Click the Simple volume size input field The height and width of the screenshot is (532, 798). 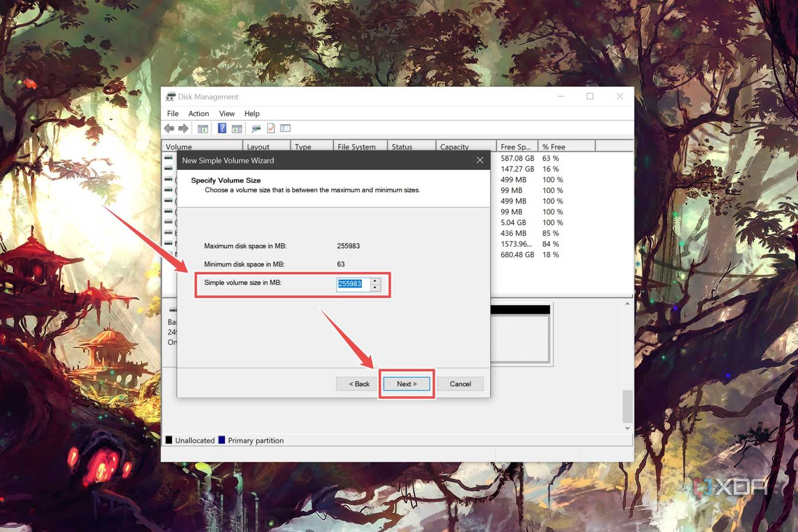point(354,284)
